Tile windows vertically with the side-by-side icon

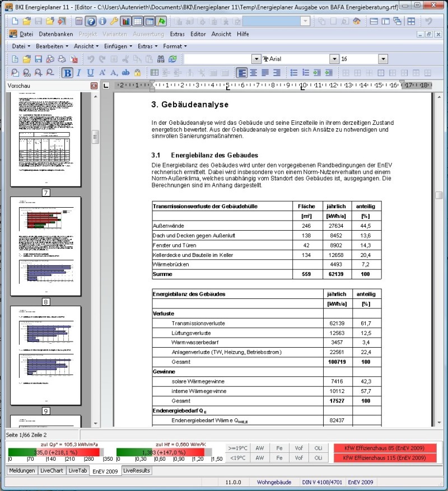[x=386, y=21]
